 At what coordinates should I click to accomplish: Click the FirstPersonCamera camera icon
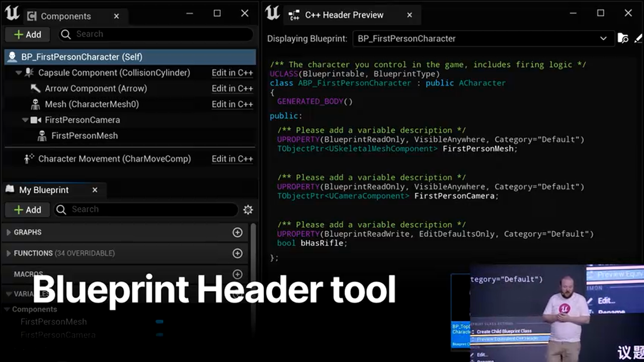pyautogui.click(x=36, y=120)
